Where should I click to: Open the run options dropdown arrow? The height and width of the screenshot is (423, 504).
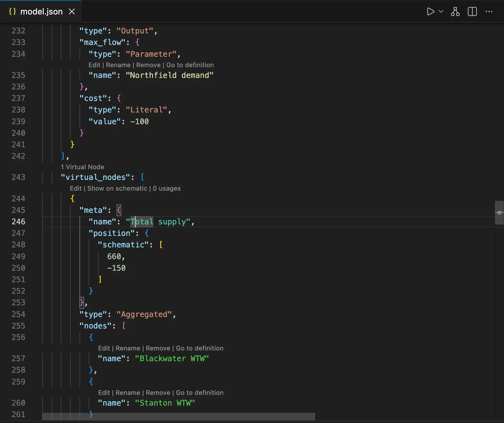coord(441,12)
